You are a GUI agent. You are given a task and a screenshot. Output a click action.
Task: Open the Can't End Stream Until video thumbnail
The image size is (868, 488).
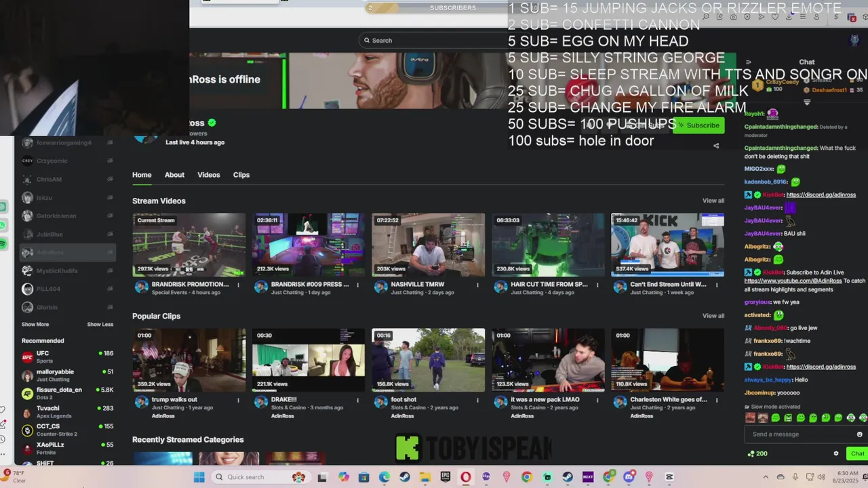click(x=668, y=245)
